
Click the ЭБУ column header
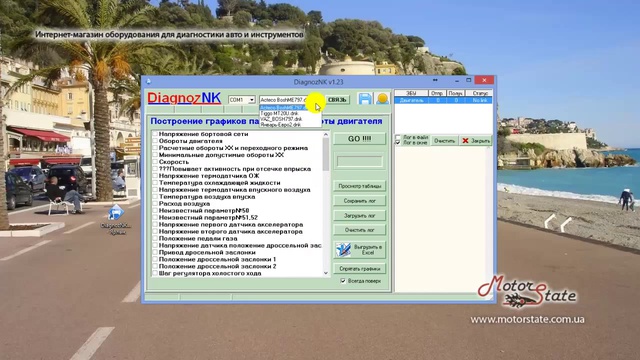tap(411, 93)
